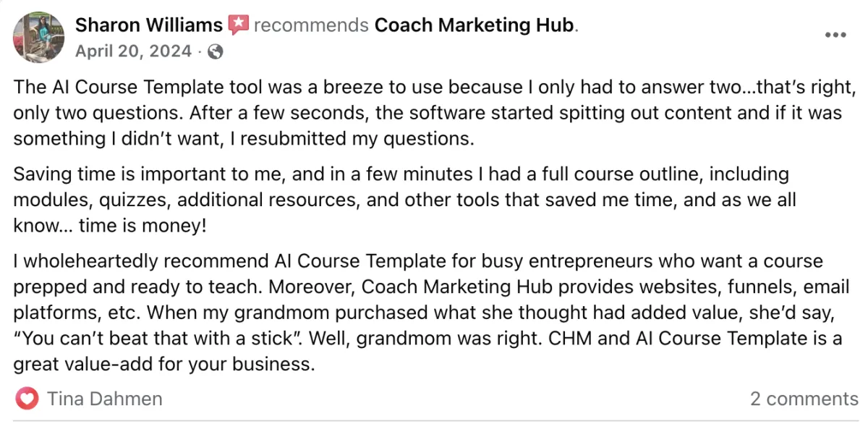View the 2 comments

coord(804,399)
